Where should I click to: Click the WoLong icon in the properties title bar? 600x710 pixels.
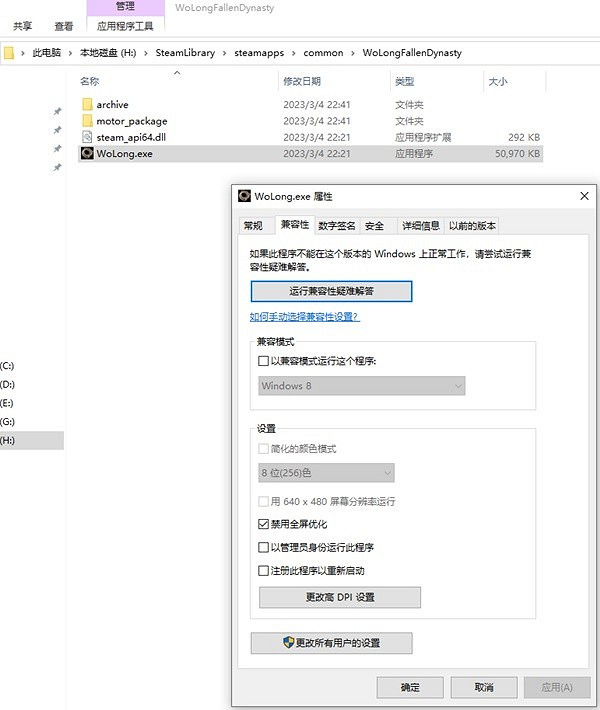coord(245,196)
